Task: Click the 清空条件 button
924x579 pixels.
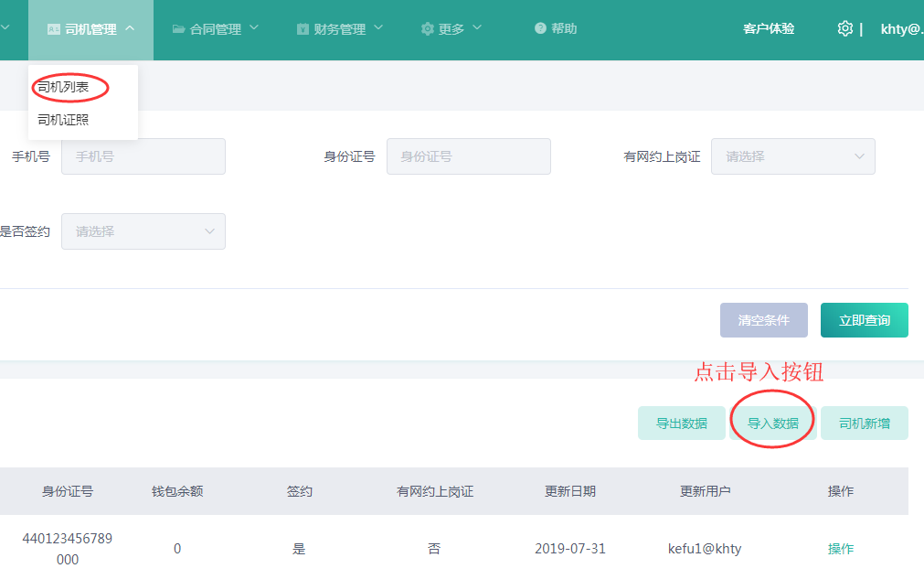Action: [x=764, y=320]
